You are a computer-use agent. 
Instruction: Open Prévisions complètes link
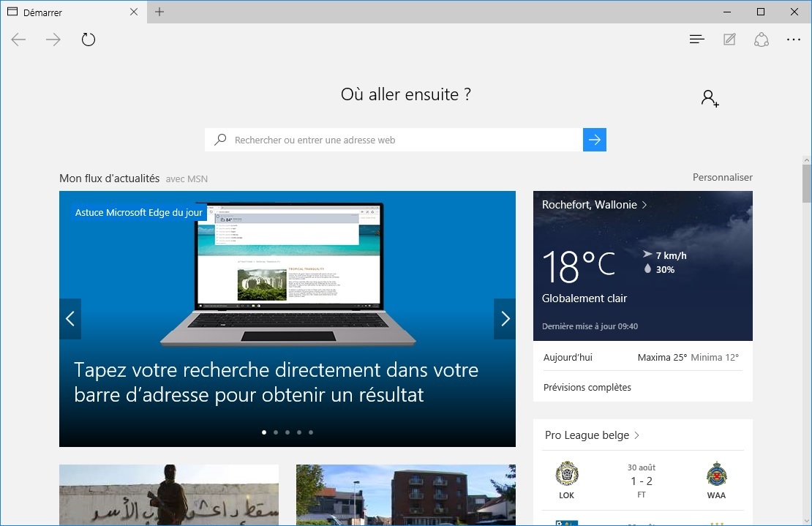coord(587,387)
